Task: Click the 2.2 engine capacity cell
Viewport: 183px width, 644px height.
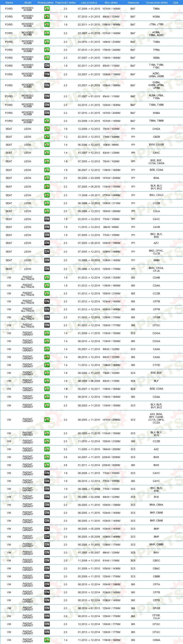Action: [x=65, y=113]
